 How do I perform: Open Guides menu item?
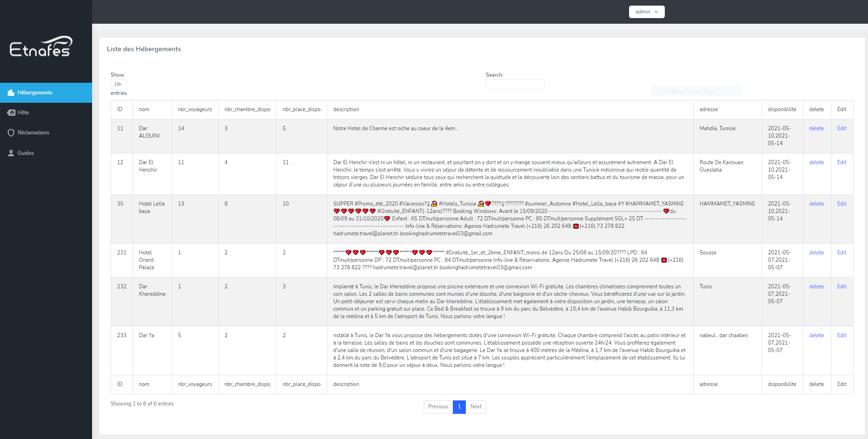(x=26, y=153)
